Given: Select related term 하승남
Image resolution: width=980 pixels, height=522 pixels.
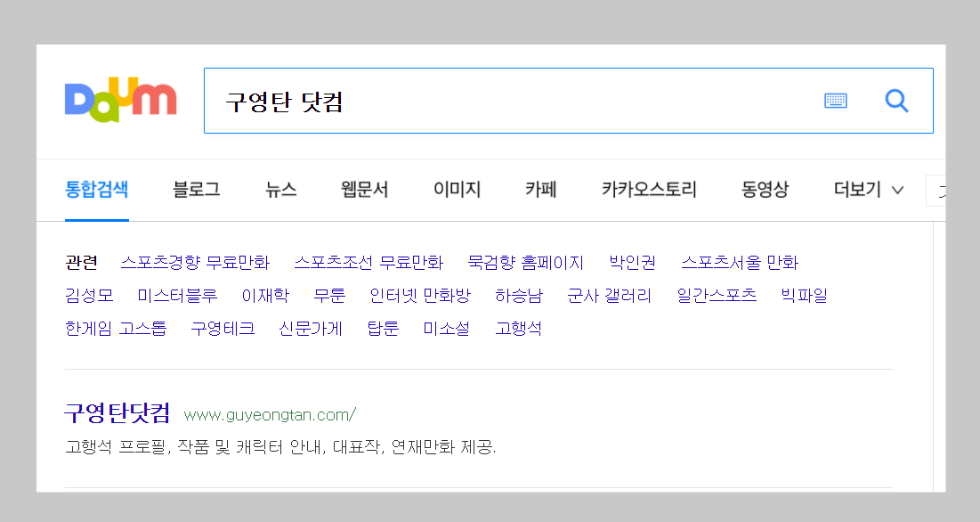Looking at the screenshot, I should [519, 295].
